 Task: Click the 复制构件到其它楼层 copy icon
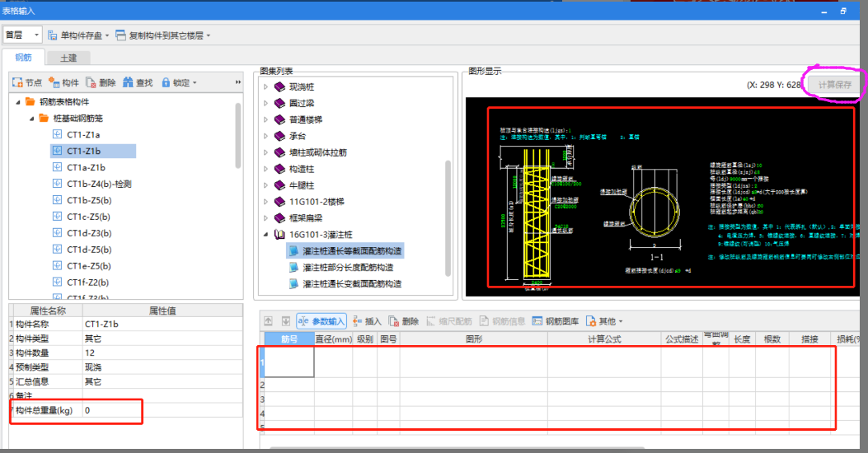coord(120,35)
